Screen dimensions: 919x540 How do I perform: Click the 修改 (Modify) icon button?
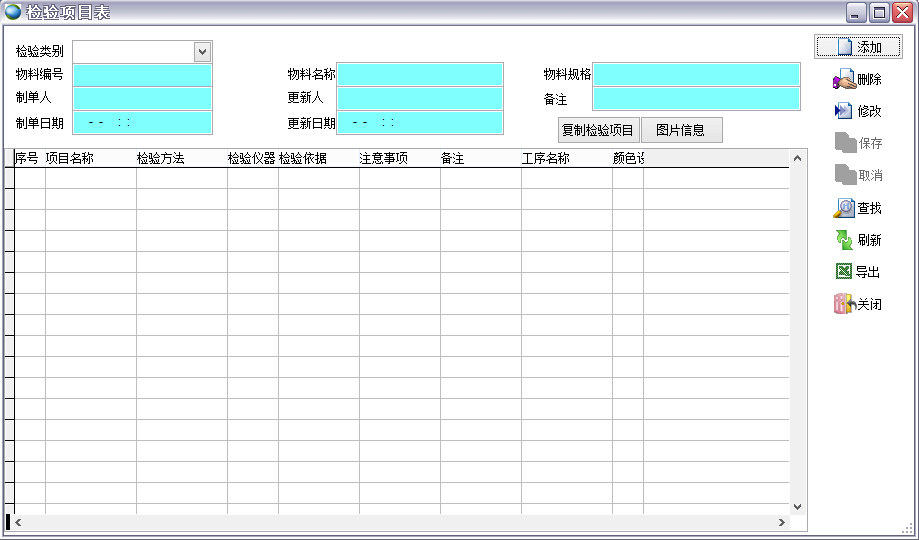(858, 111)
